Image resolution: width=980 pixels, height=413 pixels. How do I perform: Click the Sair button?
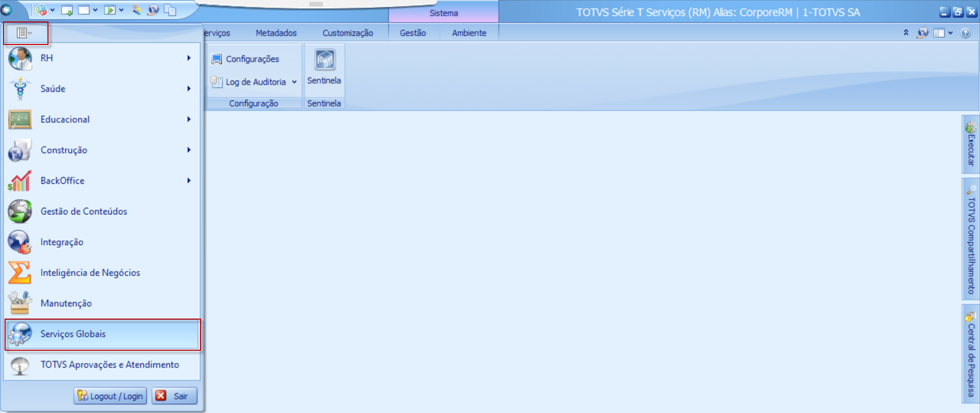pyautogui.click(x=175, y=396)
